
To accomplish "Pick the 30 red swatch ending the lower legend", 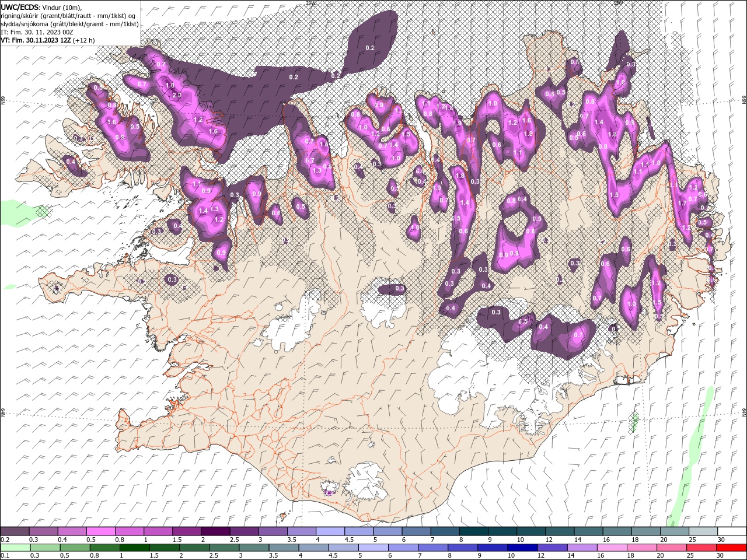I will (731, 548).
